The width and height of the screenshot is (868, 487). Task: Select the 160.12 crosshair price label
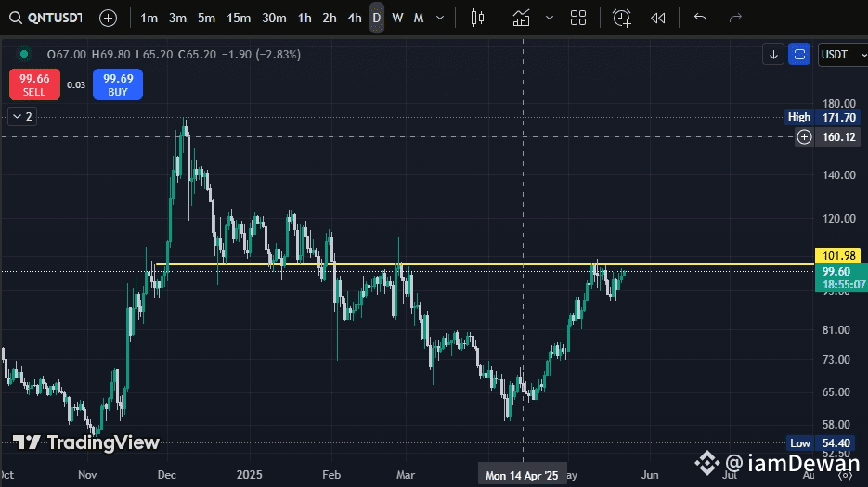click(838, 136)
